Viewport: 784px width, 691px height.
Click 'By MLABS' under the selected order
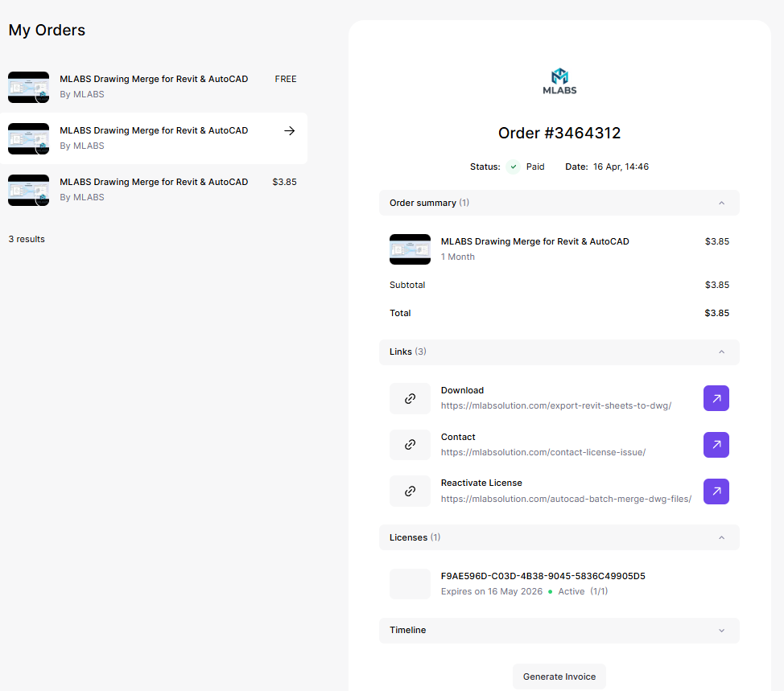point(82,146)
